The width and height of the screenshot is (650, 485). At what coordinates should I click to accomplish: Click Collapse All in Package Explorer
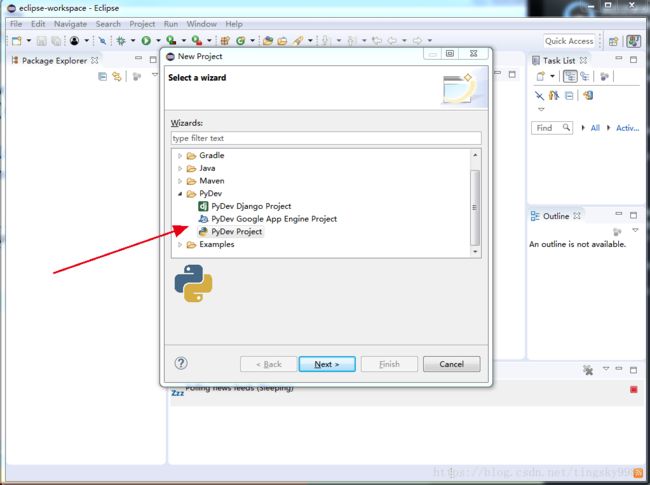tap(102, 76)
